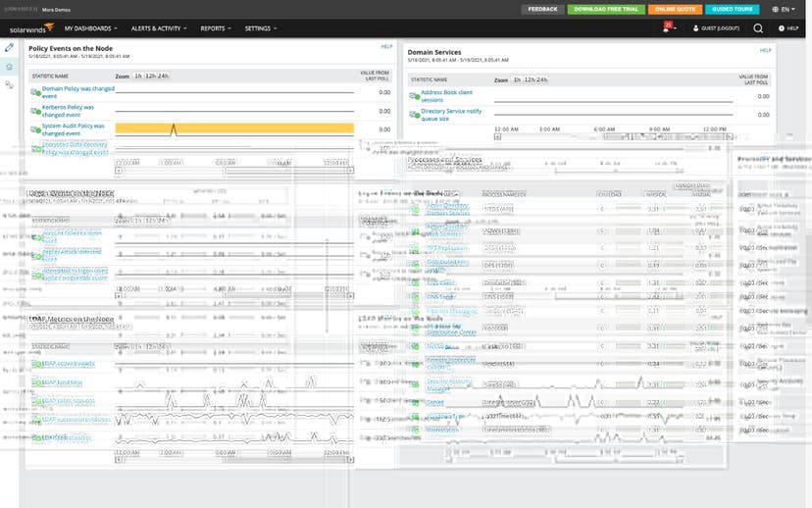Expand the notifications dropdown arrow

pos(676,28)
